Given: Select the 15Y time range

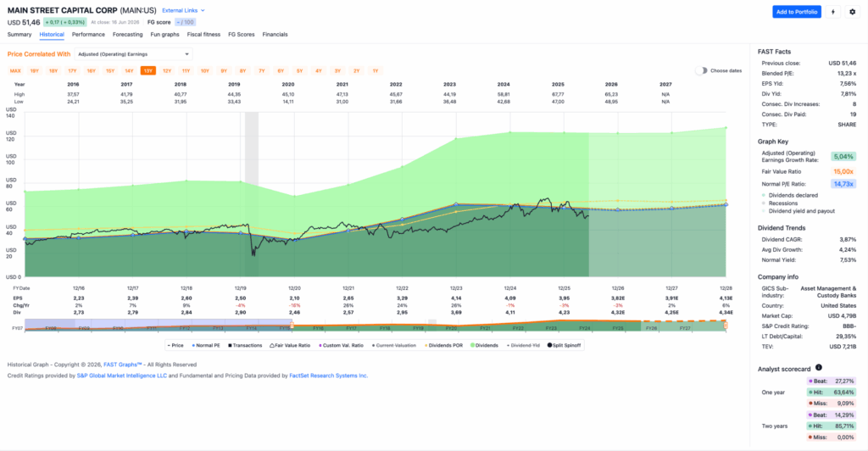Looking at the screenshot, I should [110, 71].
